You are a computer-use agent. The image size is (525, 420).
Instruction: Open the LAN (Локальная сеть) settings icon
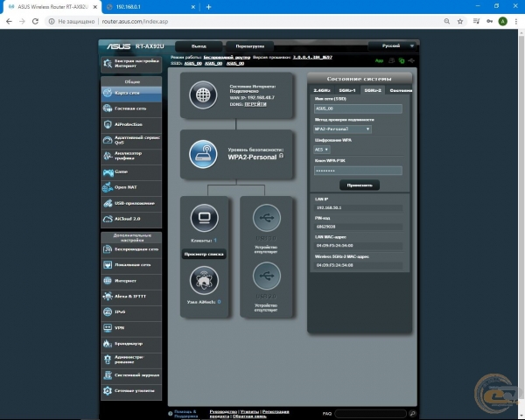pyautogui.click(x=108, y=265)
